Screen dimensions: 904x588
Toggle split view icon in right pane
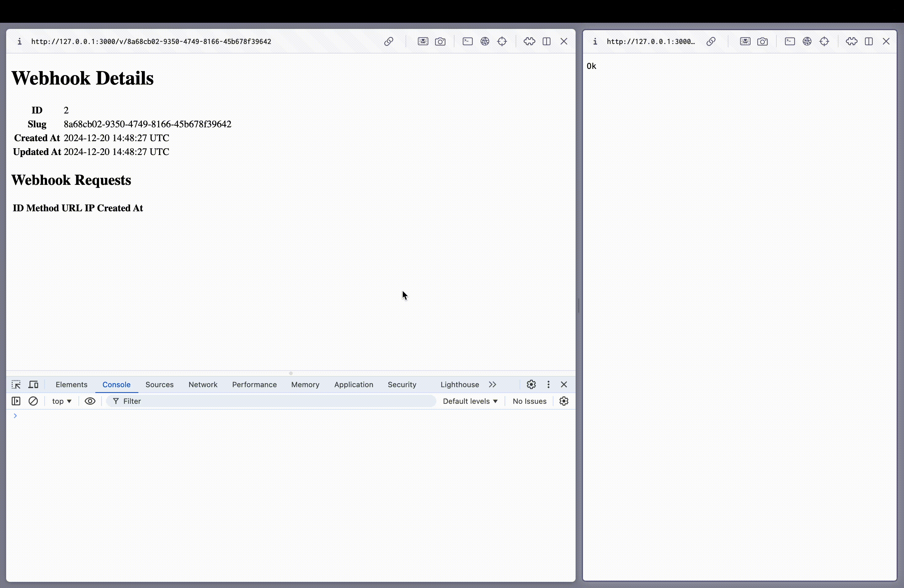coord(869,42)
